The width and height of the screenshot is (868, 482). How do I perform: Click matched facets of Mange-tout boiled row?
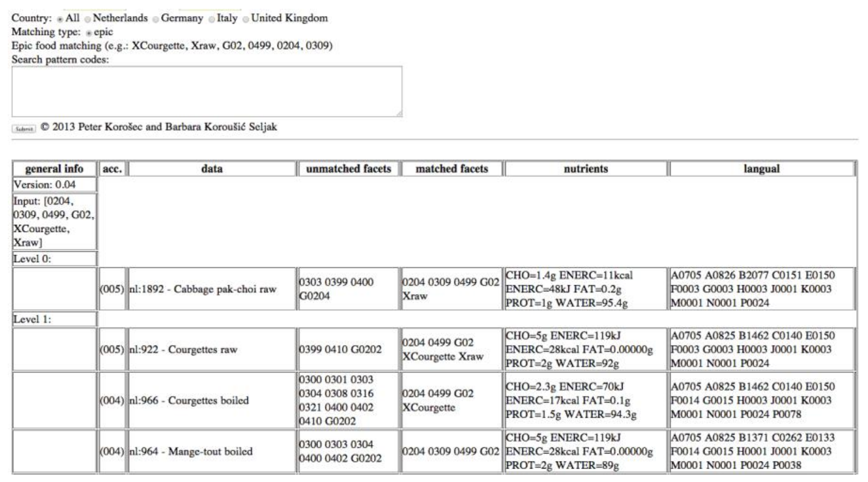[x=452, y=451]
